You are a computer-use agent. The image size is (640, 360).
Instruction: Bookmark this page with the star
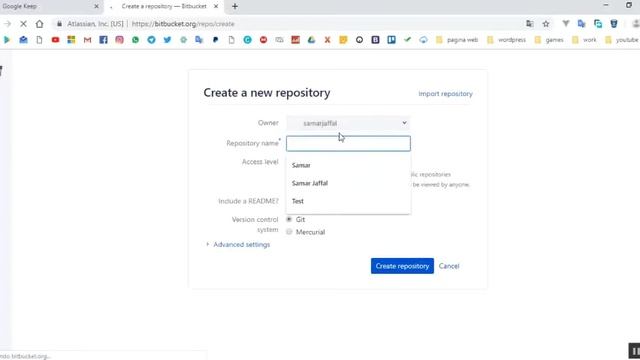pyautogui.click(x=546, y=24)
